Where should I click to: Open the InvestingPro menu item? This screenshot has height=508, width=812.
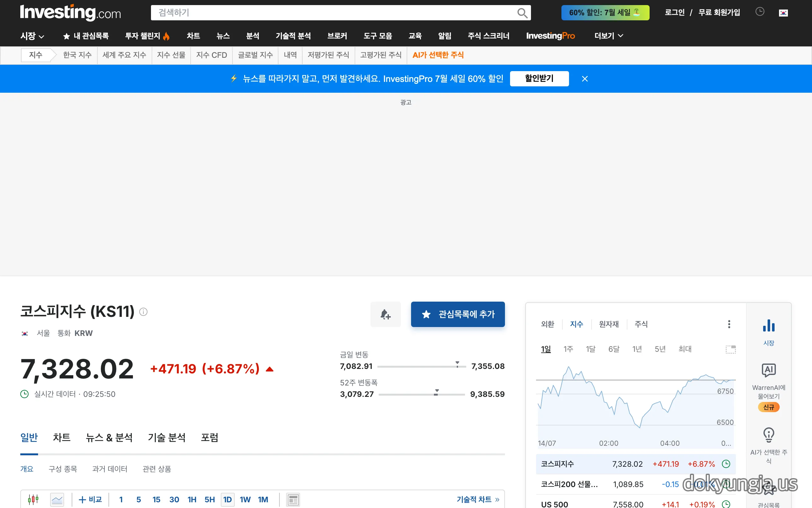(x=551, y=36)
